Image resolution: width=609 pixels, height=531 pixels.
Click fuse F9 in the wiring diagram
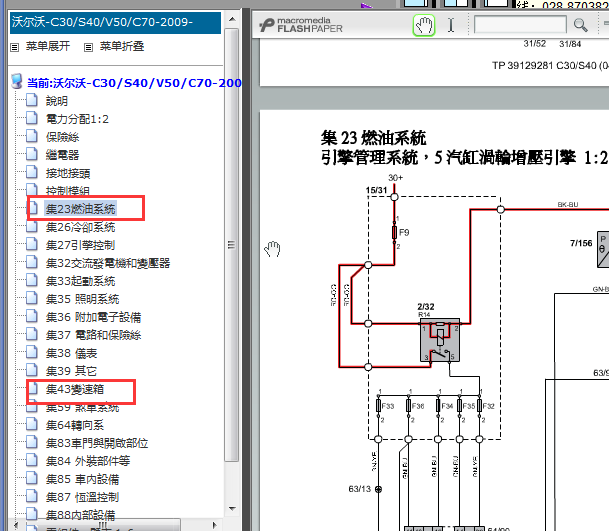click(x=395, y=232)
